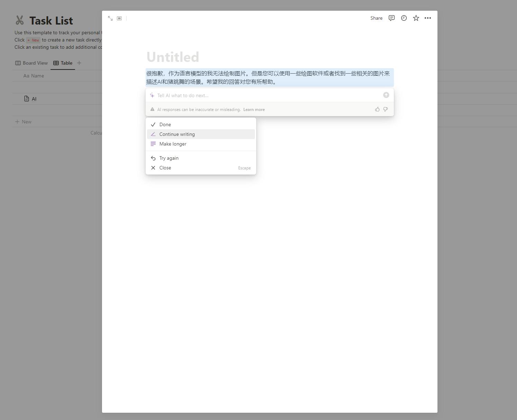Add New row in table

[x=24, y=122]
